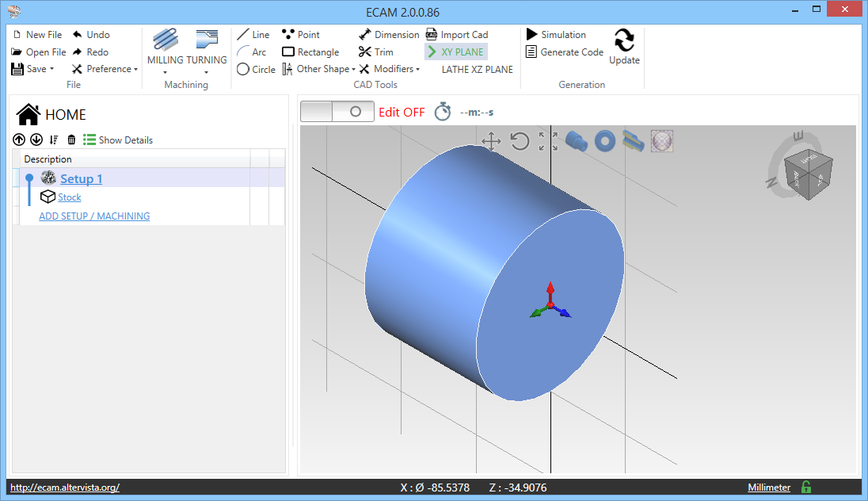Open the TURNING operations menu
This screenshot has height=501, width=868.
coord(207,52)
